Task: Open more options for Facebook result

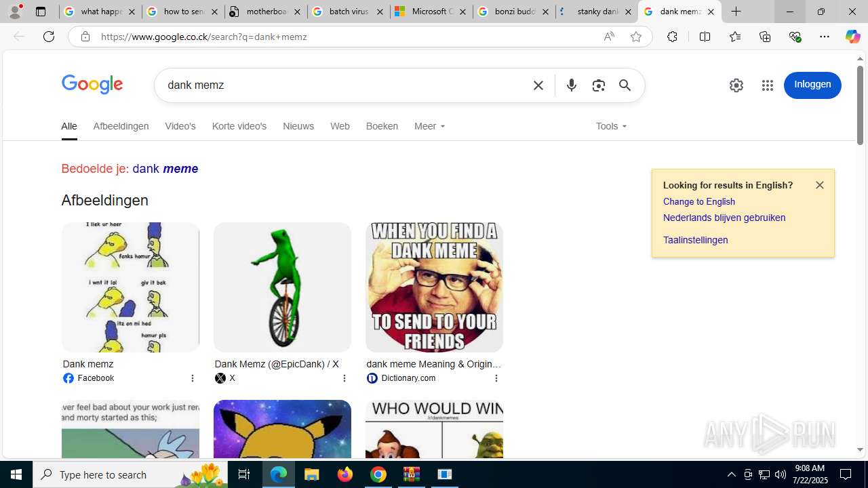Action: (x=193, y=378)
